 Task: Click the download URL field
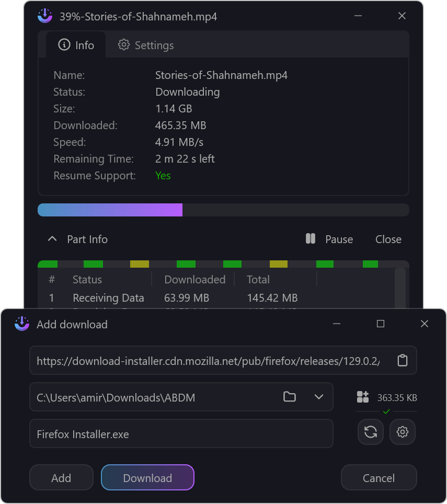click(209, 360)
